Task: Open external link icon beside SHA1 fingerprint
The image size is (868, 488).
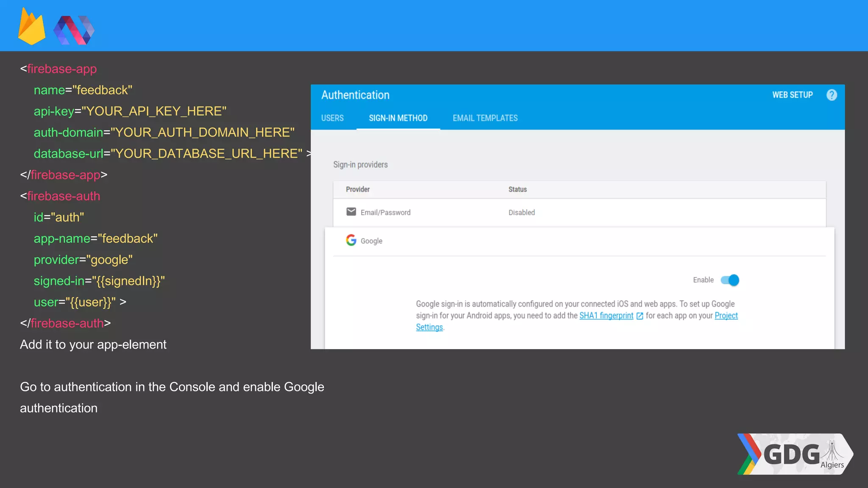Action: 640,316
